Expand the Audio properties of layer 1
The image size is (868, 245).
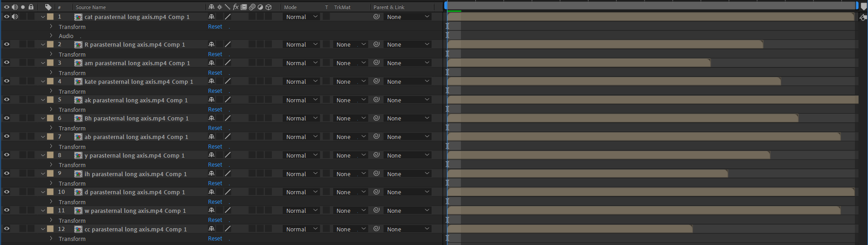coord(51,36)
